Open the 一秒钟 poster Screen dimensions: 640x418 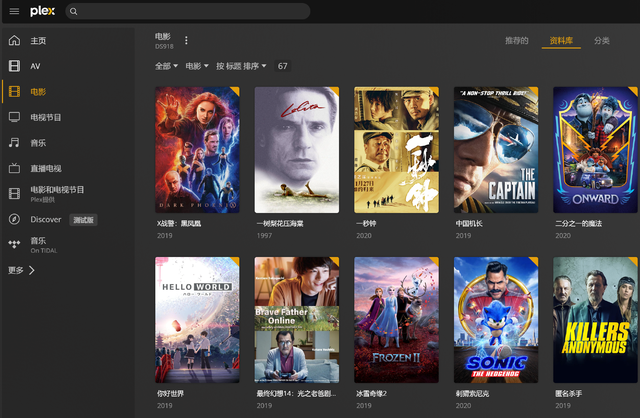coord(396,149)
